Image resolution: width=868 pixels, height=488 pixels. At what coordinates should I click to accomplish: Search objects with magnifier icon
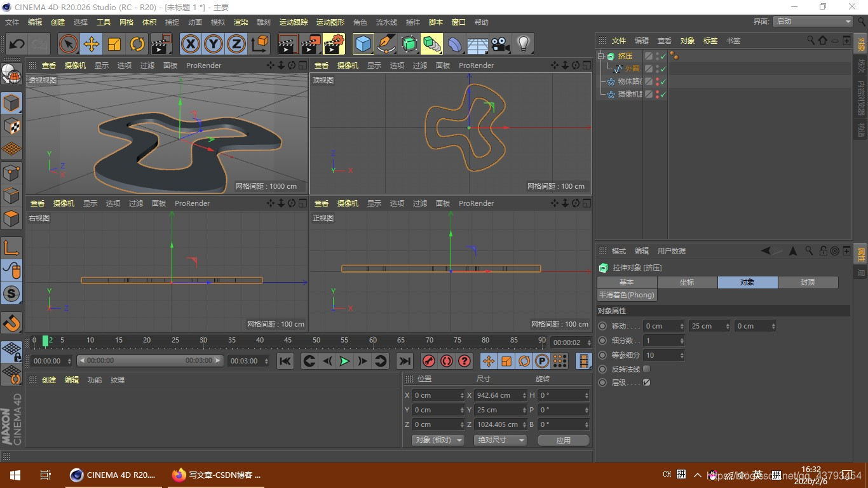pyautogui.click(x=811, y=40)
